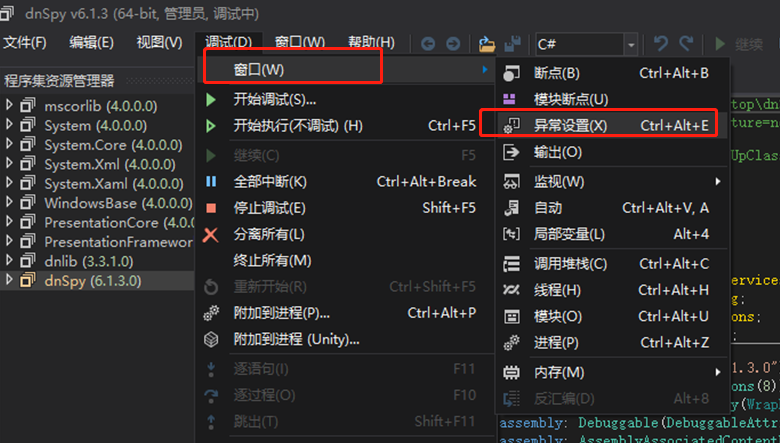Click the 线程 threads icon

tap(511, 290)
